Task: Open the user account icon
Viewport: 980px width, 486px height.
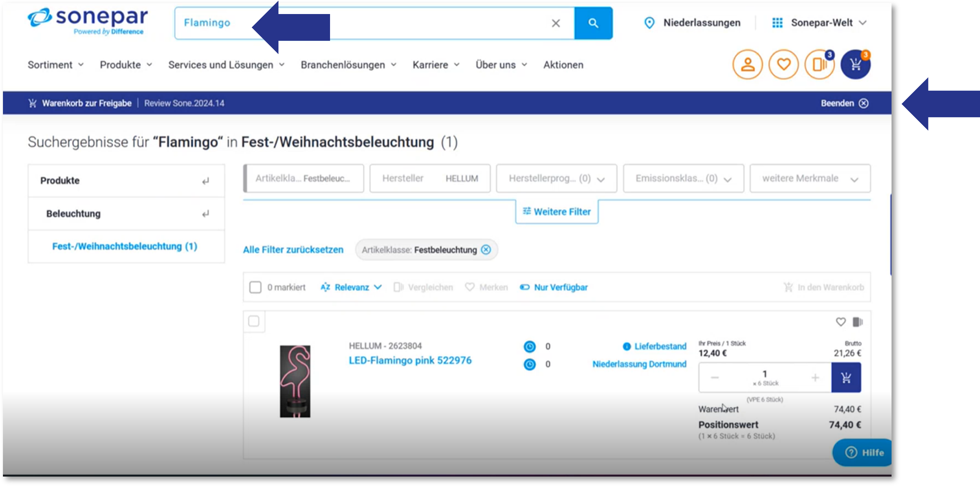Action: (747, 64)
